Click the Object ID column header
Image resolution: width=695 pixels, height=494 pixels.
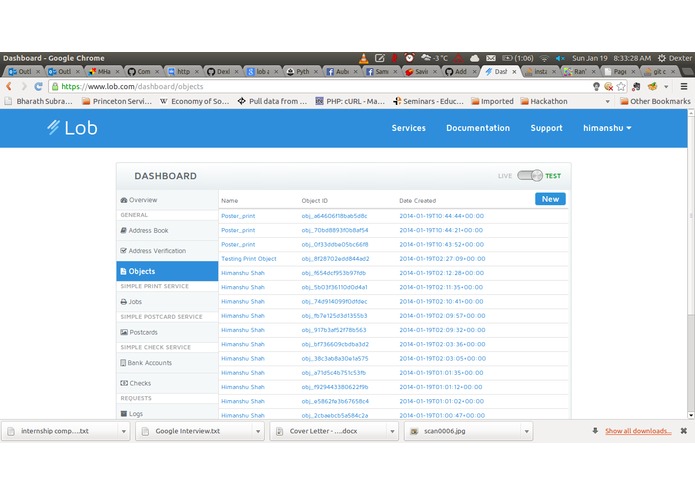pyautogui.click(x=314, y=201)
